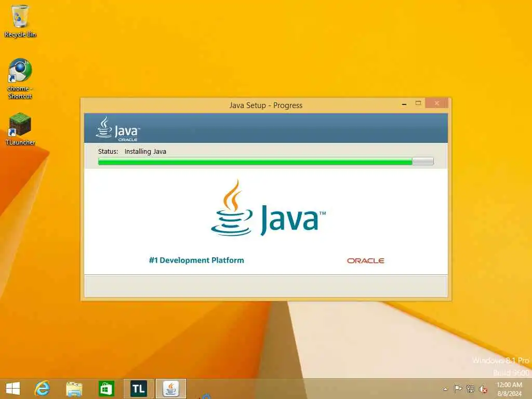Show hidden tray icons arrow
This screenshot has height=399, width=532.
[445, 389]
